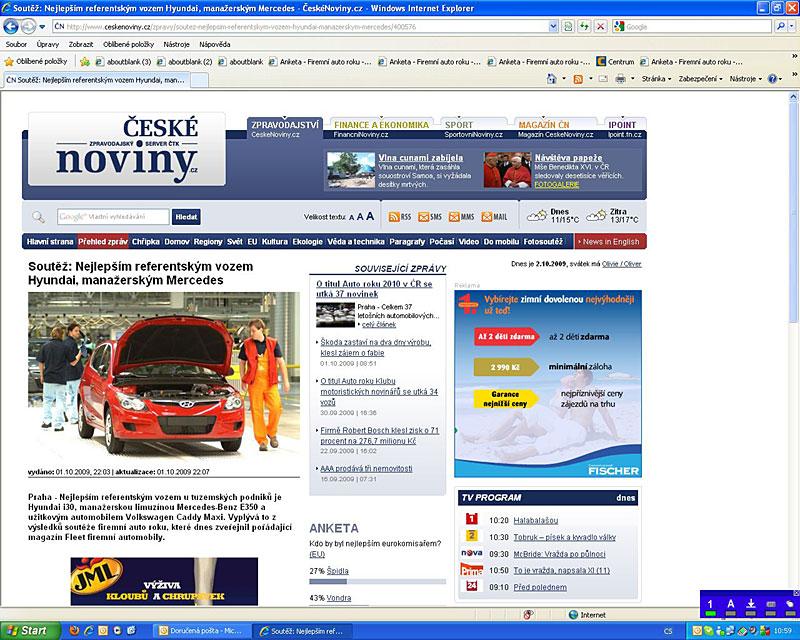
Task: Click the orange RSS feeds toolbar icon
Action: tap(578, 79)
